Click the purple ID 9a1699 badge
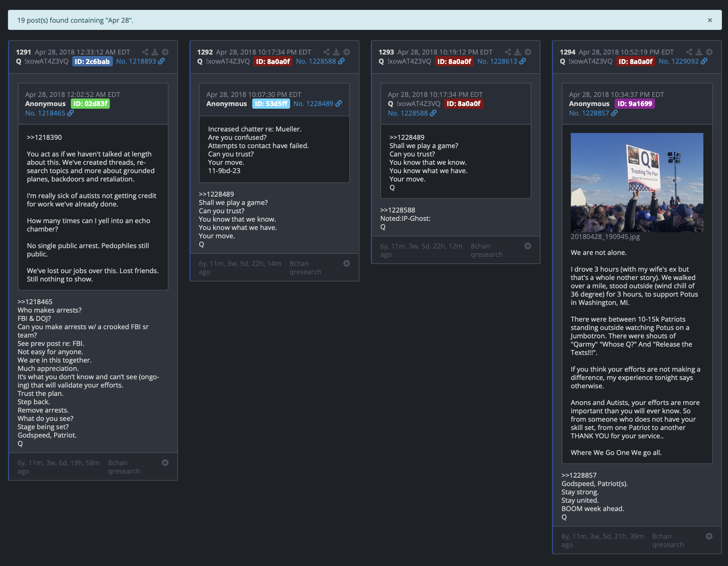Image resolution: width=728 pixels, height=566 pixels. [x=635, y=104]
